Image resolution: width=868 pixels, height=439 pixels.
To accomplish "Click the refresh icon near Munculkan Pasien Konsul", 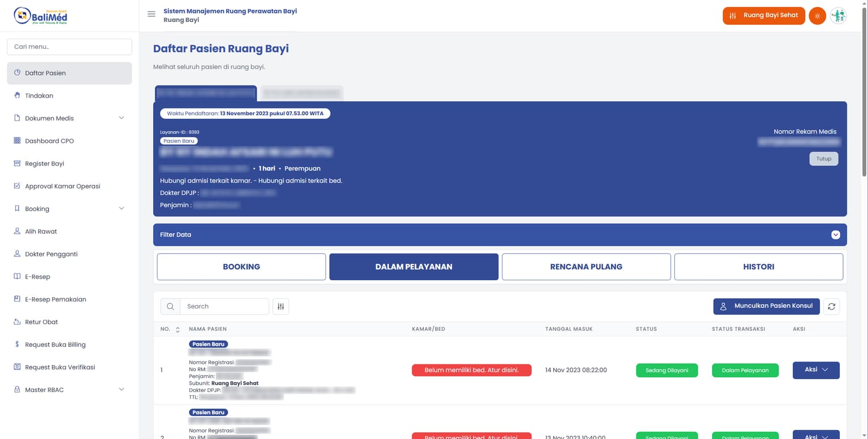I will tap(831, 306).
